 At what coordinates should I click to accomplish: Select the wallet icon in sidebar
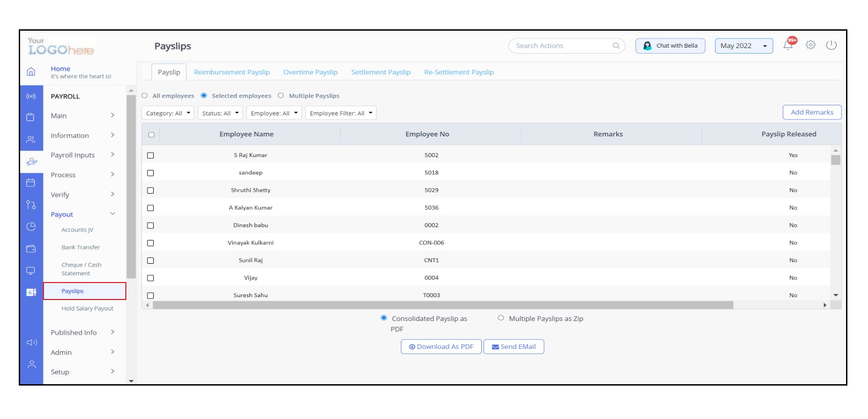(x=31, y=249)
